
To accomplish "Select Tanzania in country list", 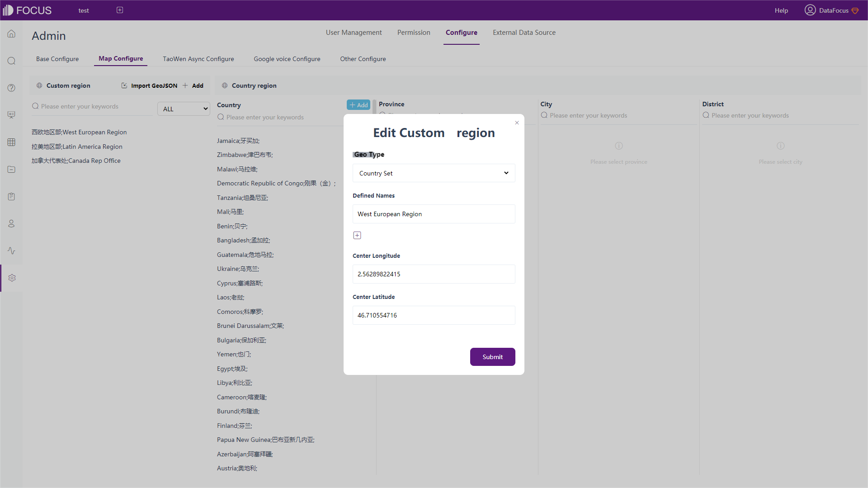I will point(243,198).
